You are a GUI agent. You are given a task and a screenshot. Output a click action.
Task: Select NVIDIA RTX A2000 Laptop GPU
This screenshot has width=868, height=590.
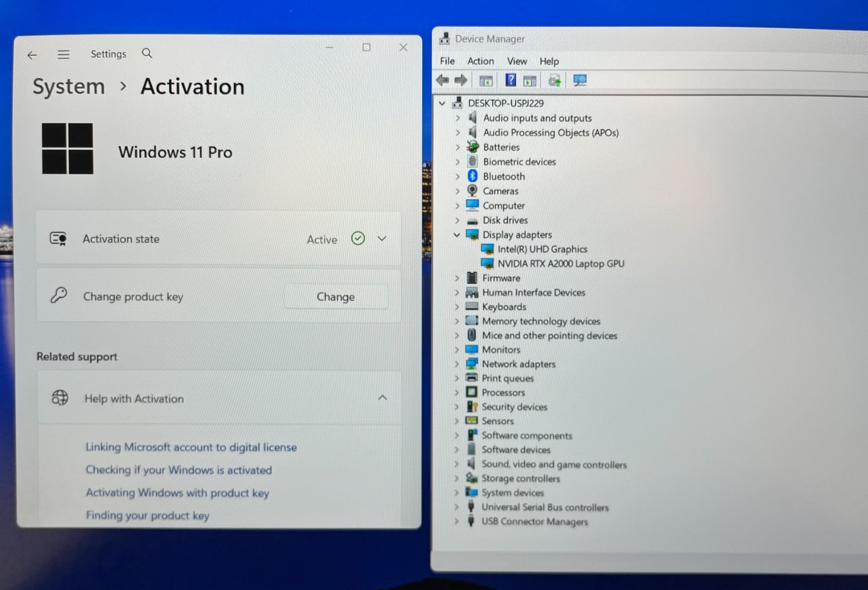point(561,264)
